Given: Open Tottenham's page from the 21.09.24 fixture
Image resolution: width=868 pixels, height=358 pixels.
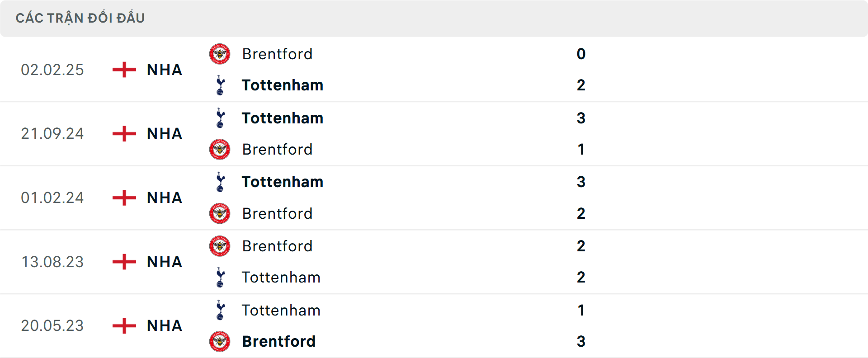Looking at the screenshot, I should pyautogui.click(x=282, y=118).
